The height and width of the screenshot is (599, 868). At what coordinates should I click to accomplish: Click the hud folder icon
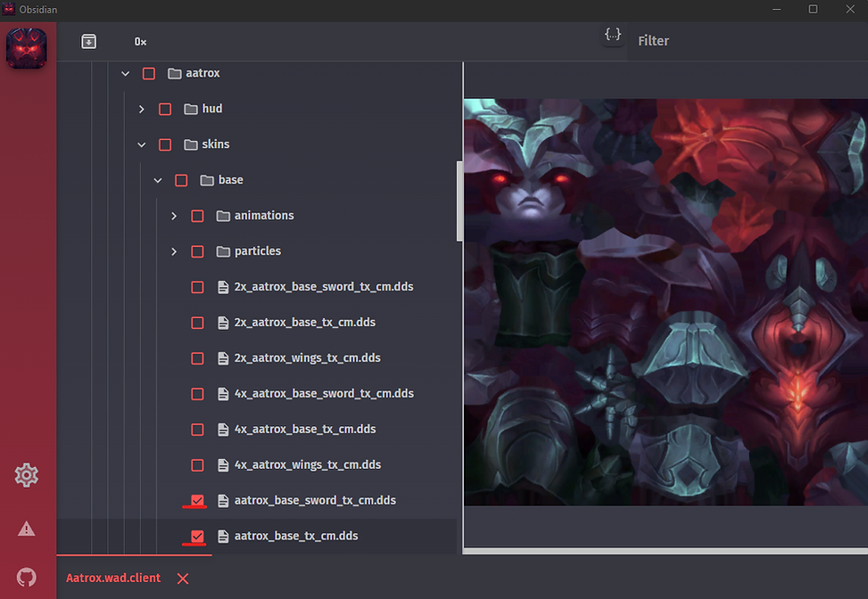[191, 109]
